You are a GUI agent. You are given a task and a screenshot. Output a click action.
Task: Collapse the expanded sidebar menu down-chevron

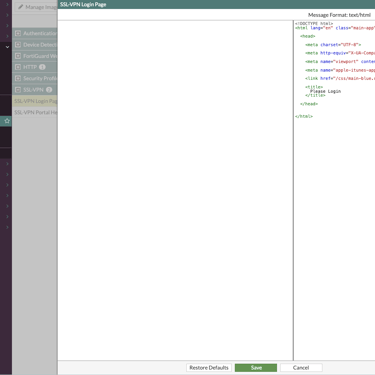point(7,47)
